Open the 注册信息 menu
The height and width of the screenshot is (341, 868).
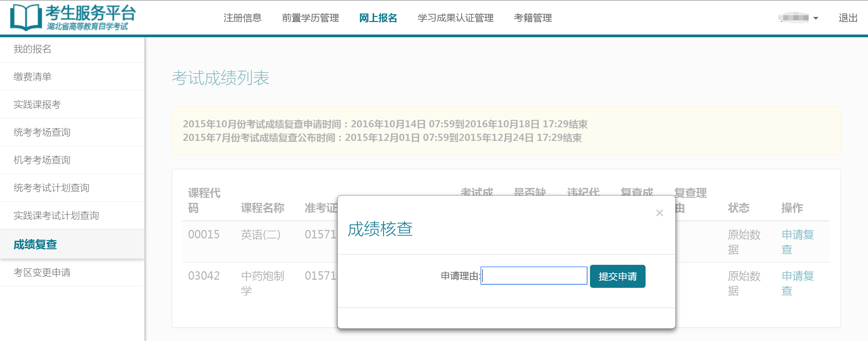pyautogui.click(x=242, y=18)
